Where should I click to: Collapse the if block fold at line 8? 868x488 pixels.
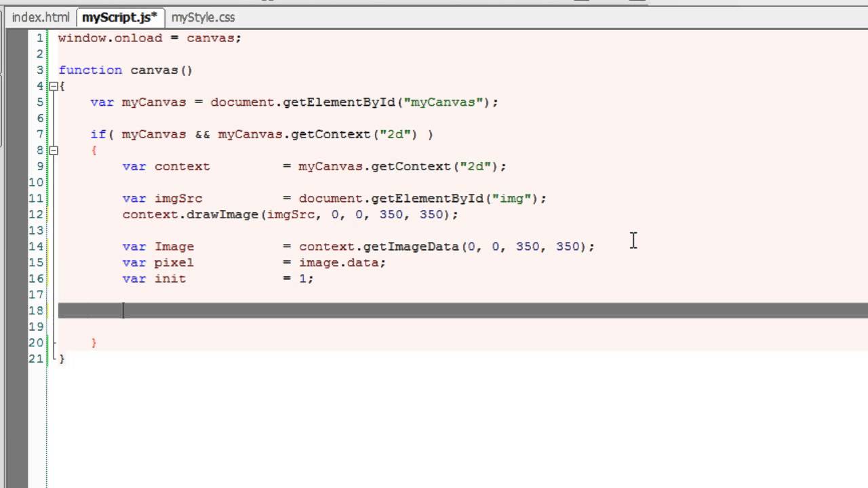[x=54, y=150]
